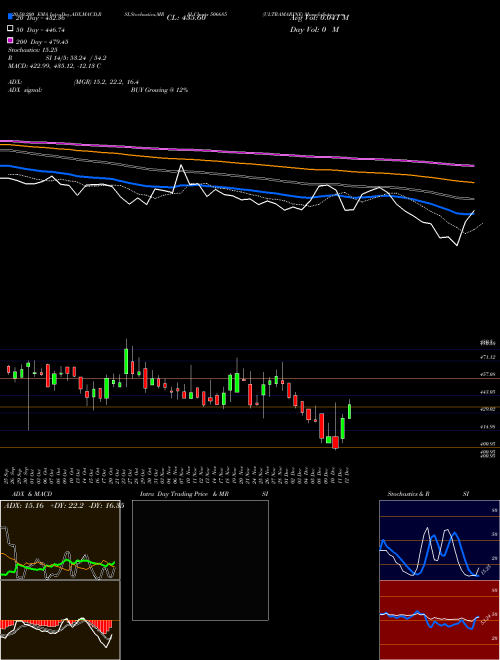
Task: Click the 414.98 price axis label
Action: [488, 426]
